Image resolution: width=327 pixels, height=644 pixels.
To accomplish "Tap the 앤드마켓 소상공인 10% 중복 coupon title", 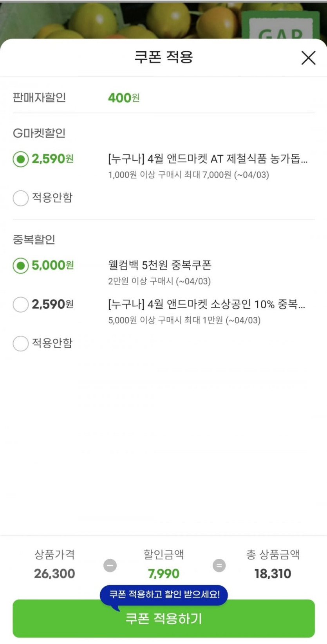I will click(x=206, y=304).
